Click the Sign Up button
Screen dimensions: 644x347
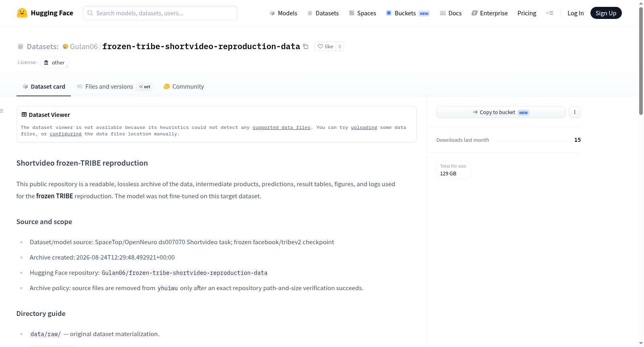coord(606,13)
